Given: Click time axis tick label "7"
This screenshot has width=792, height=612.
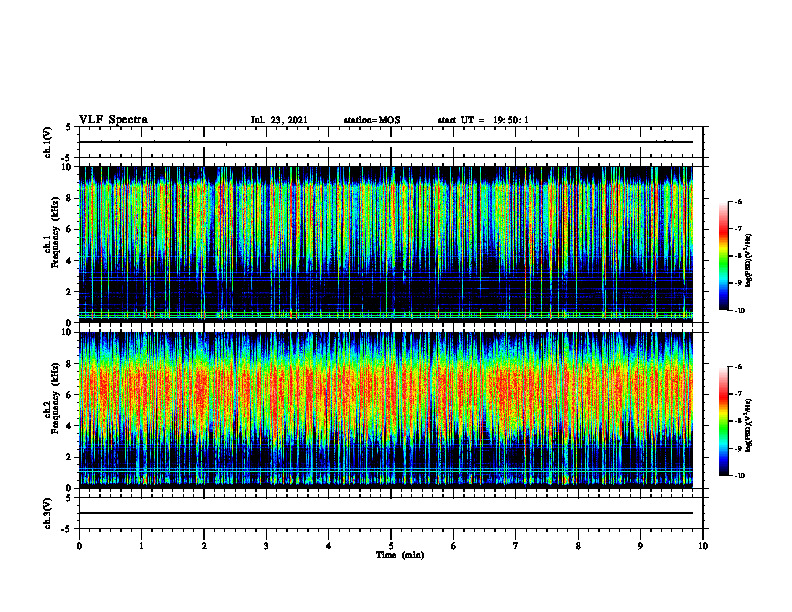Looking at the screenshot, I should pos(516,546).
